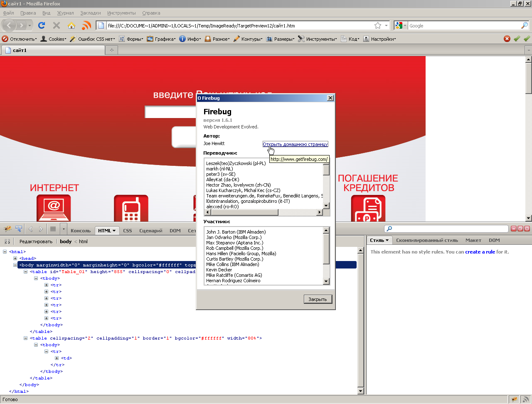This screenshot has width=532, height=404.
Task: Switch to the CSS tab in Firebug
Action: coord(128,231)
